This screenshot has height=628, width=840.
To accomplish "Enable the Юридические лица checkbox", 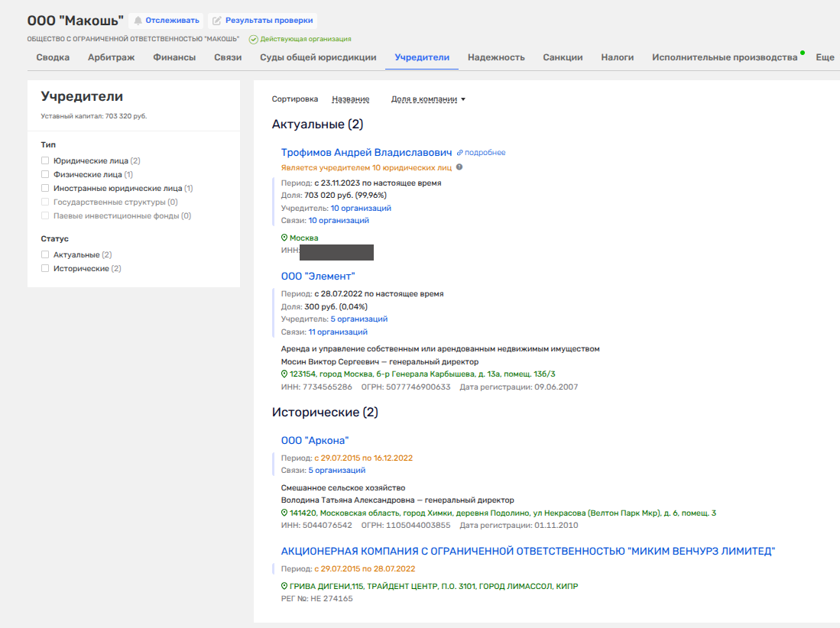I will (x=45, y=160).
